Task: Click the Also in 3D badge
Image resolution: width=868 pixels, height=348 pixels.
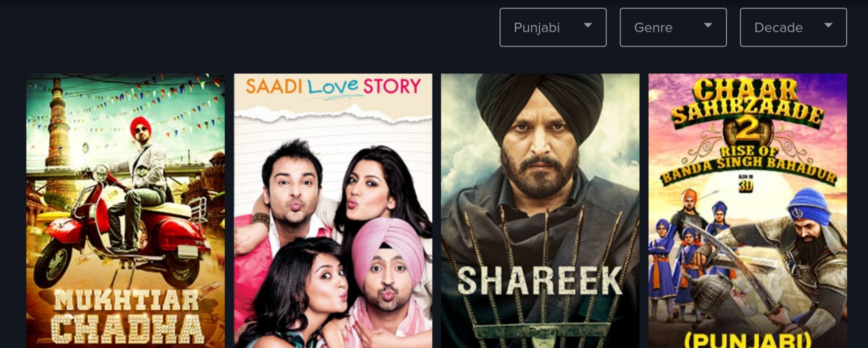Action: tap(746, 183)
